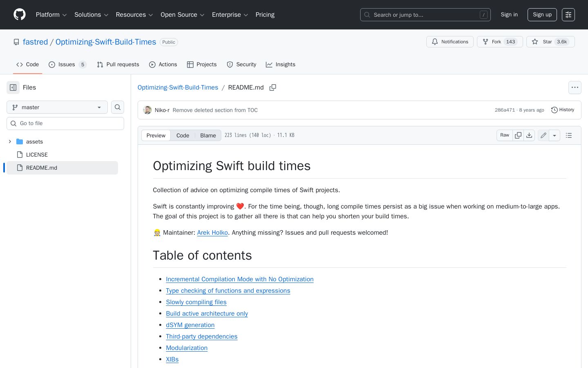This screenshot has height=368, width=588.
Task: Collapse the Files side panel icon
Action: pyautogui.click(x=13, y=88)
